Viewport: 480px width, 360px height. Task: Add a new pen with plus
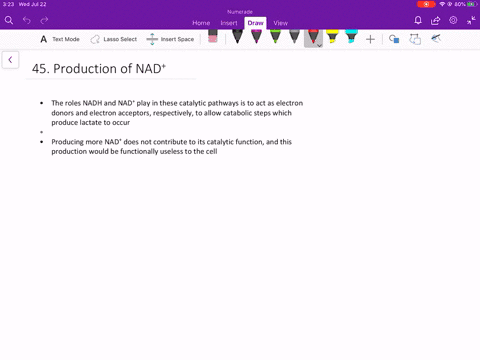tap(370, 39)
